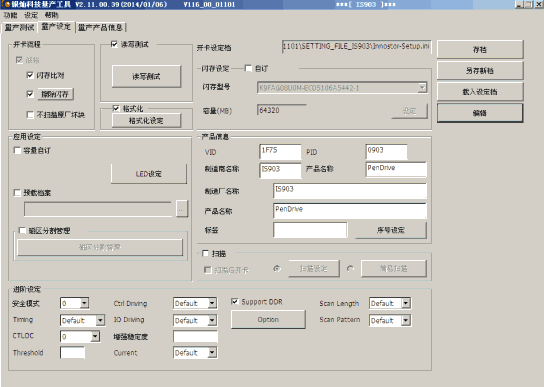The height and width of the screenshot is (387, 544).
Task: Enable the 自订 flash setting checkbox
Action: [x=248, y=68]
